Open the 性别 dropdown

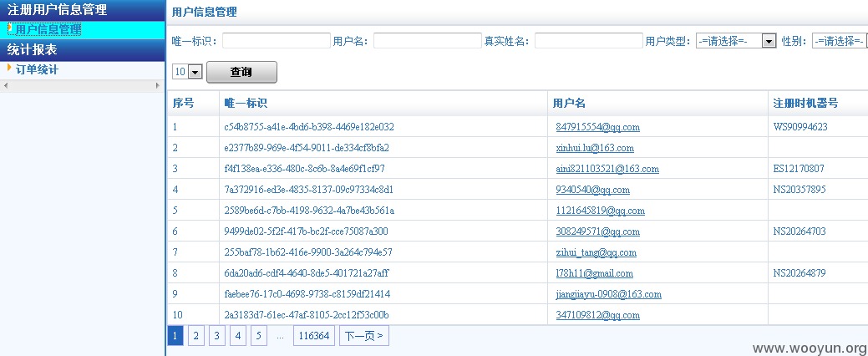point(840,41)
